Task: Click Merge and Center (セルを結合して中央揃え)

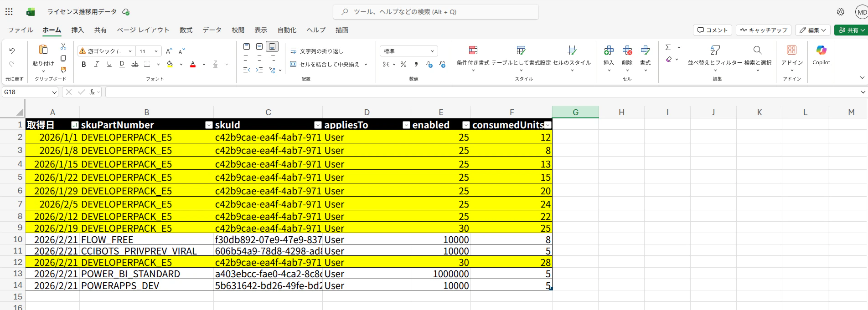Action: [x=325, y=65]
